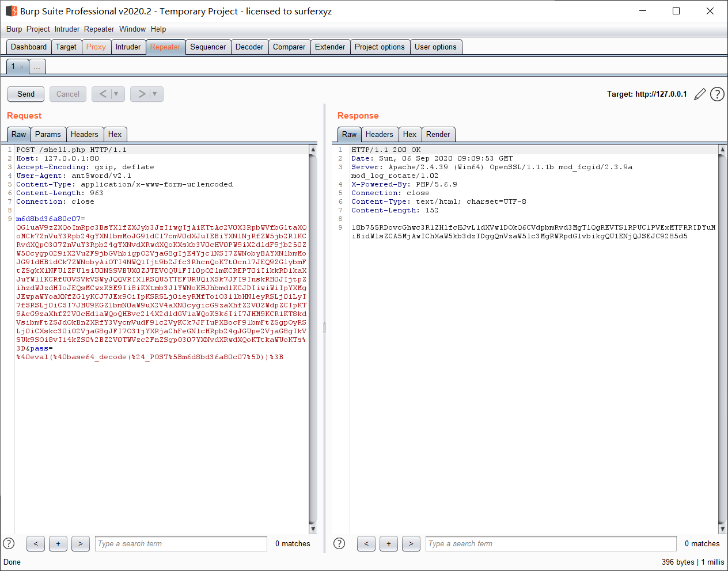Switch to the Sequencer tab
728x571 pixels.
[x=208, y=47]
